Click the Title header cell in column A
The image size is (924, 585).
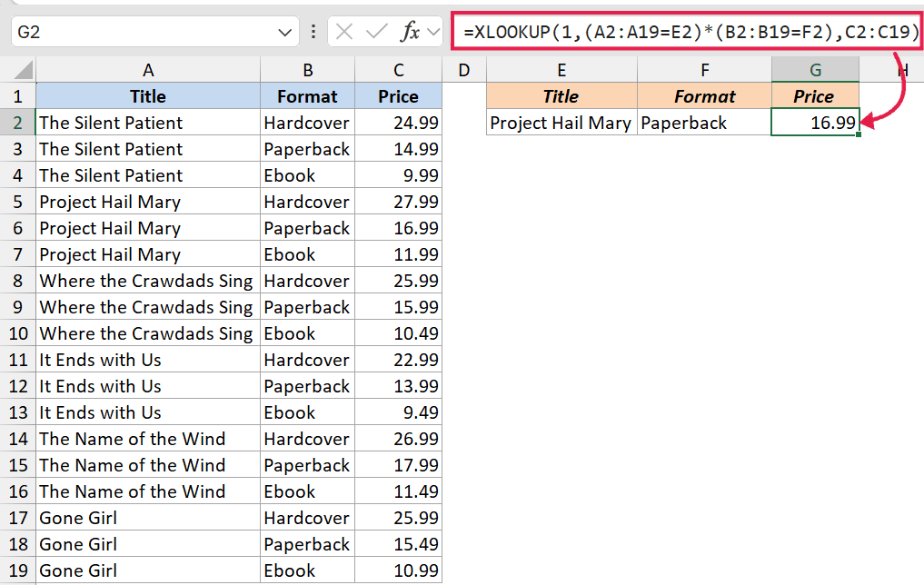point(148,96)
